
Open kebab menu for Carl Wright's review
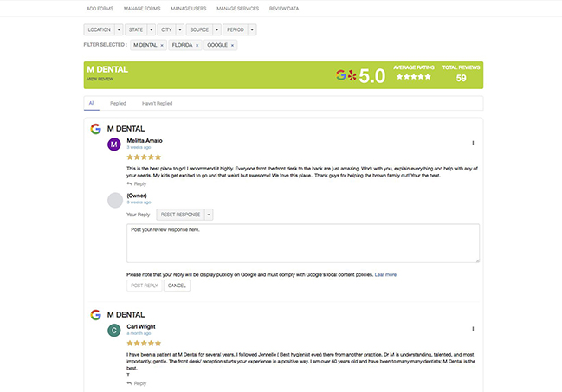coord(473,329)
